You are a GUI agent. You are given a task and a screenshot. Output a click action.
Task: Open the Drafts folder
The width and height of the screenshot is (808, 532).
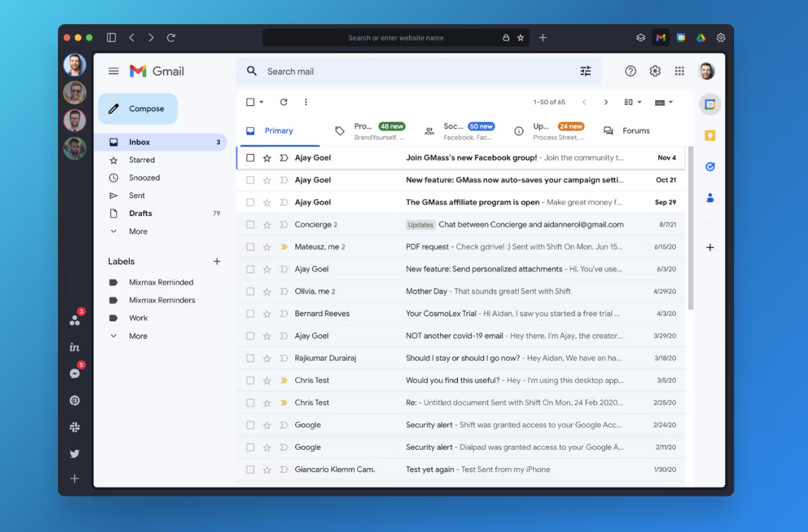[140, 213]
